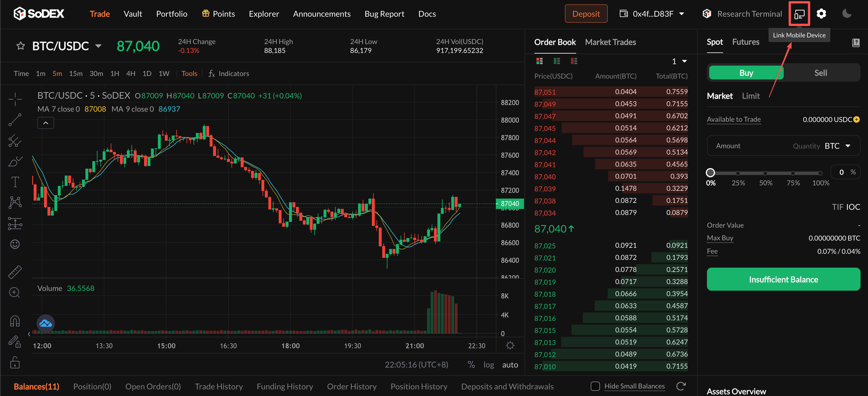
Task: Click the zoom in chart tool
Action: 15,292
